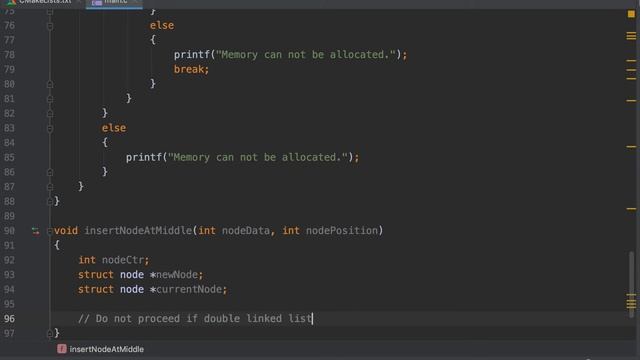Collapse the else block at line 76
The image size is (640, 360).
point(50,26)
